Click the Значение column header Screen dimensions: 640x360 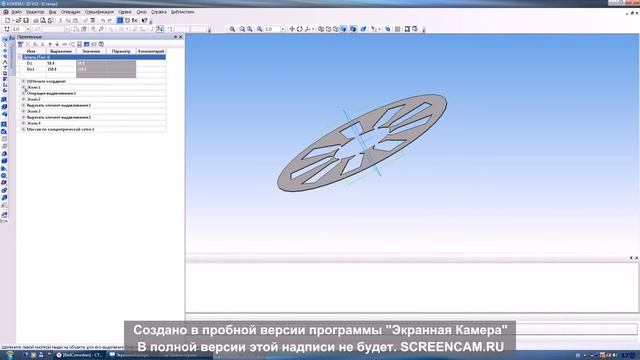click(x=91, y=51)
